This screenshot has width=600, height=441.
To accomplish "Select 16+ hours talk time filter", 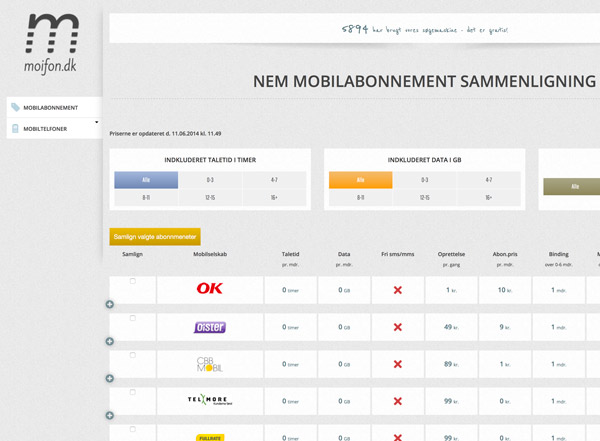I will pos(274,198).
